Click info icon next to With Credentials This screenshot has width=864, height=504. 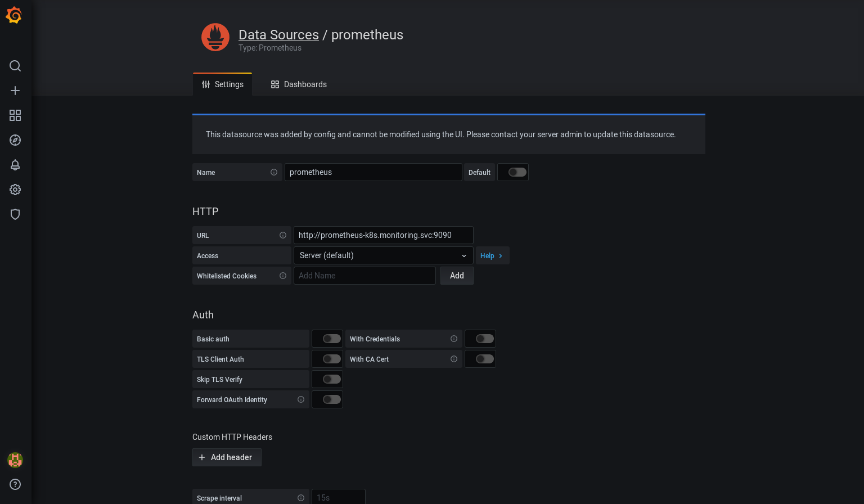click(x=454, y=339)
